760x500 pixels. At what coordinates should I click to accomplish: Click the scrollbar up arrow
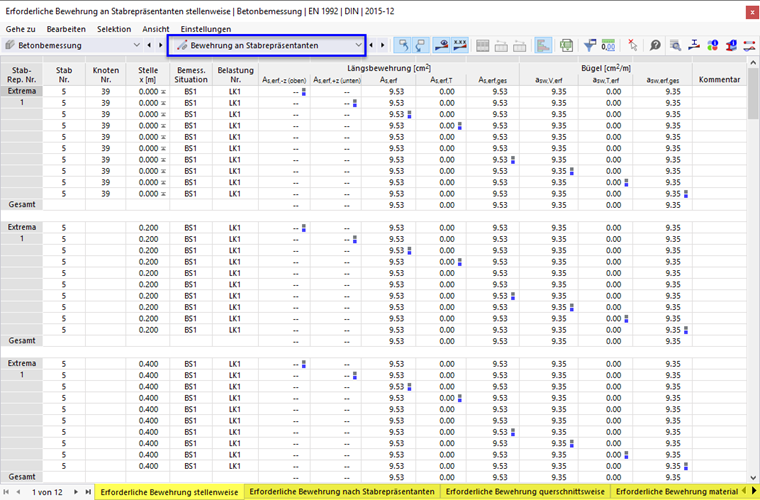tap(753, 62)
